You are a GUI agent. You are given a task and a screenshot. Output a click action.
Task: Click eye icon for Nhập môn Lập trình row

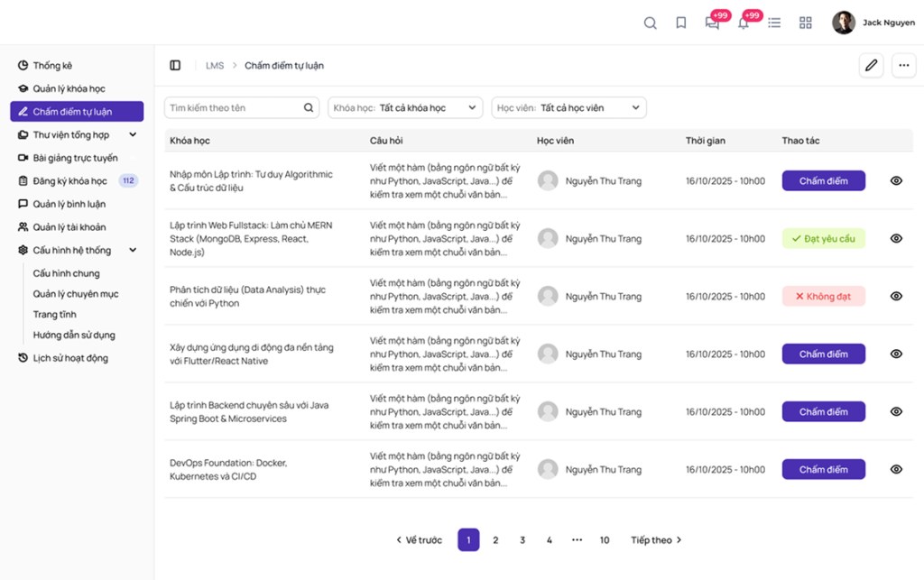(896, 180)
